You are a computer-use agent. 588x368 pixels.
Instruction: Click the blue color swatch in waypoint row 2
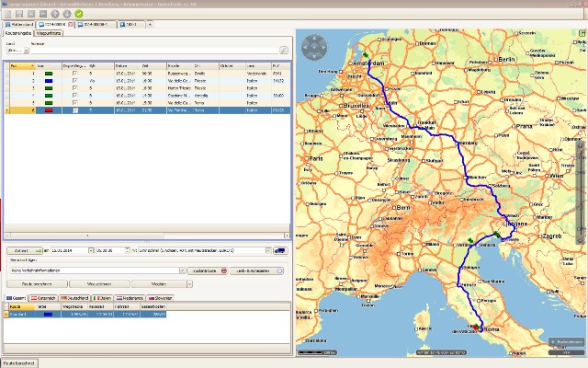[x=49, y=81]
